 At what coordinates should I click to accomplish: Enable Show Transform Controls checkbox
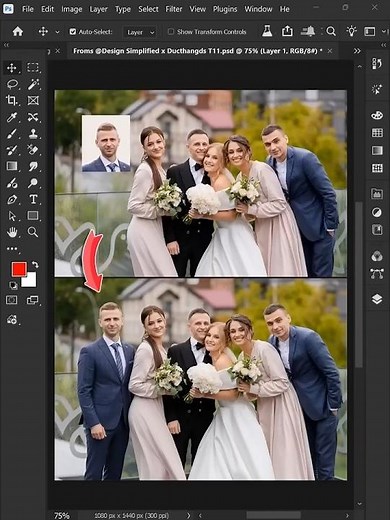[x=171, y=32]
